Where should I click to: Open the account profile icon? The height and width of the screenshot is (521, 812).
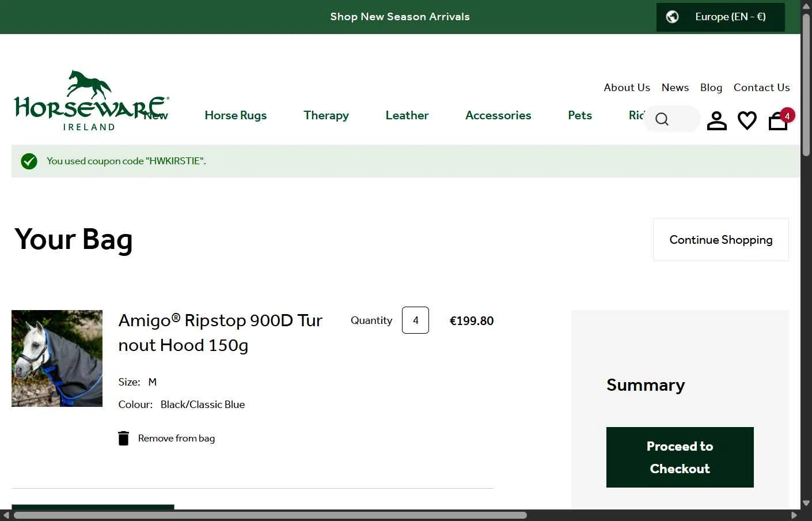717,120
